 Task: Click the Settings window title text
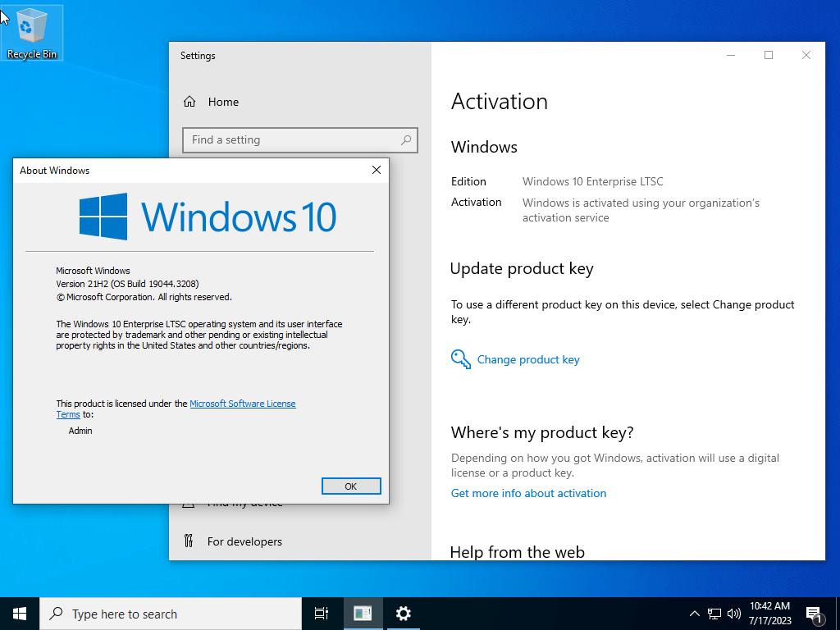(x=198, y=56)
